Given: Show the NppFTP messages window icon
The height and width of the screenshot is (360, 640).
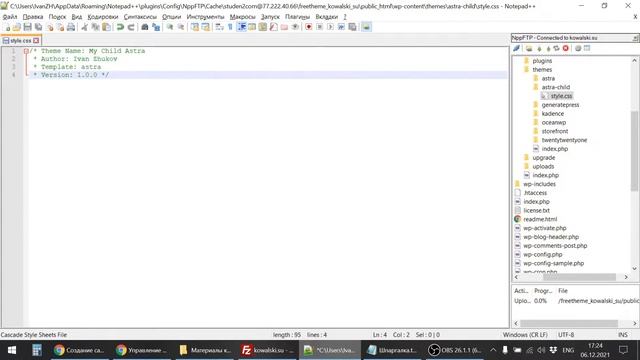Looking at the screenshot, I should (x=587, y=48).
